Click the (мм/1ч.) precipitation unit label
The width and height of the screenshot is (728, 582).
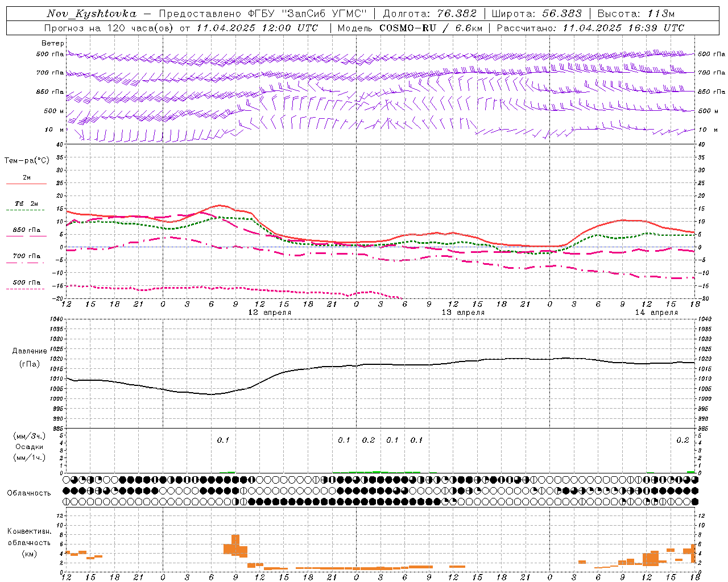click(x=30, y=458)
